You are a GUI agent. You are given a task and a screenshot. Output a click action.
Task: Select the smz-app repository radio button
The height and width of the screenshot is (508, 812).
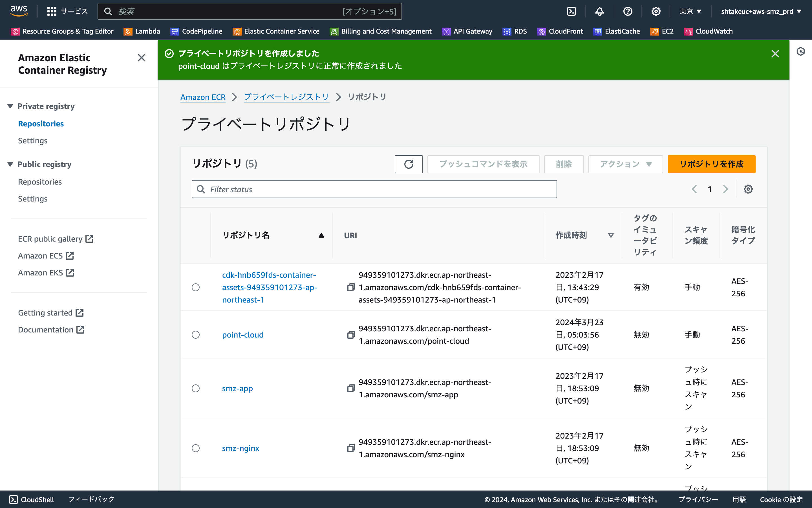click(196, 388)
